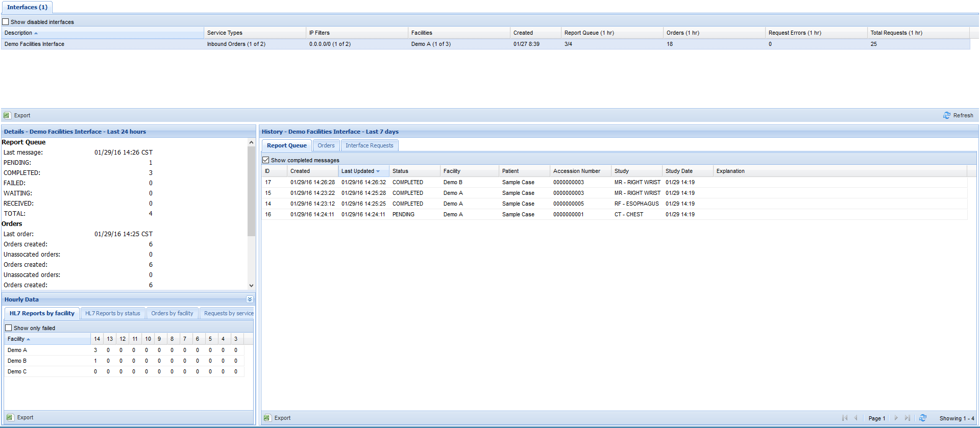Image resolution: width=980 pixels, height=428 pixels.
Task: Click the Details panel scrollbar down arrow
Action: [251, 286]
